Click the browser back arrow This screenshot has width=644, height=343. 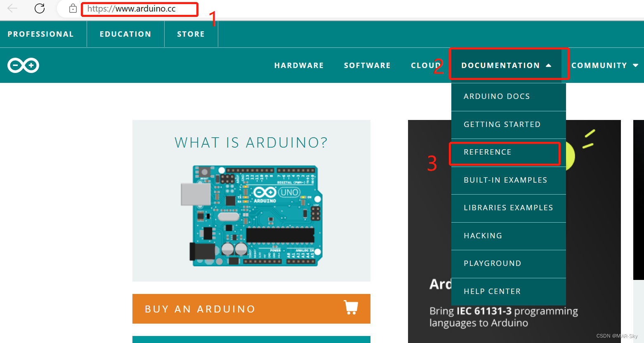point(12,8)
